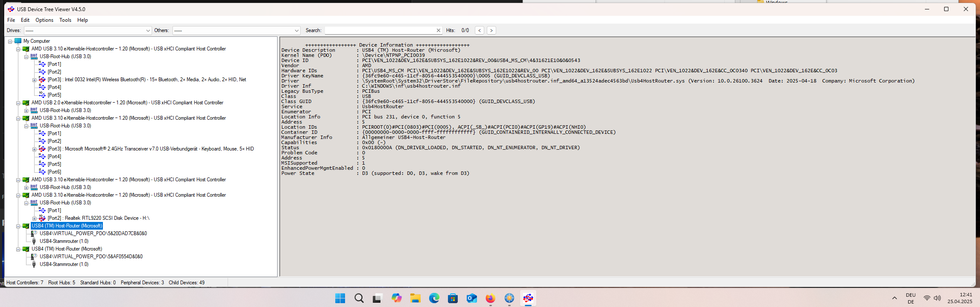Show hidden system tray icons
The width and height of the screenshot is (980, 307).
[894, 298]
